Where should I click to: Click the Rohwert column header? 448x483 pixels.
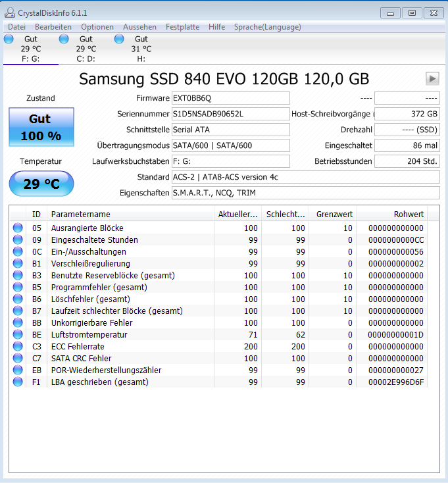click(x=391, y=214)
